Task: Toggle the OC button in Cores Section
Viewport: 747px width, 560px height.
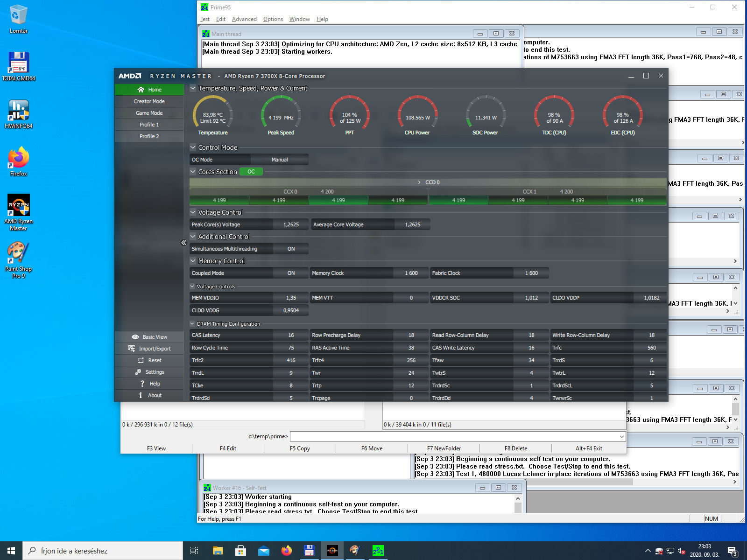Action: [x=251, y=172]
